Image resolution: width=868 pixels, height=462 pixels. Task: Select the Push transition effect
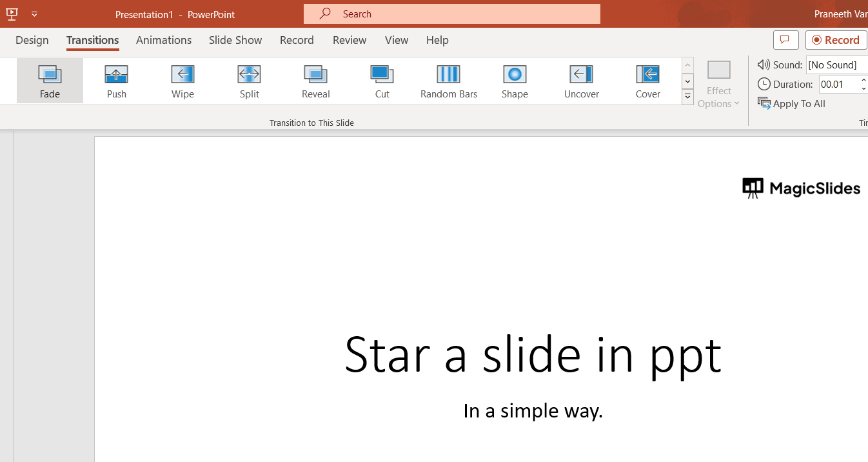[117, 81]
